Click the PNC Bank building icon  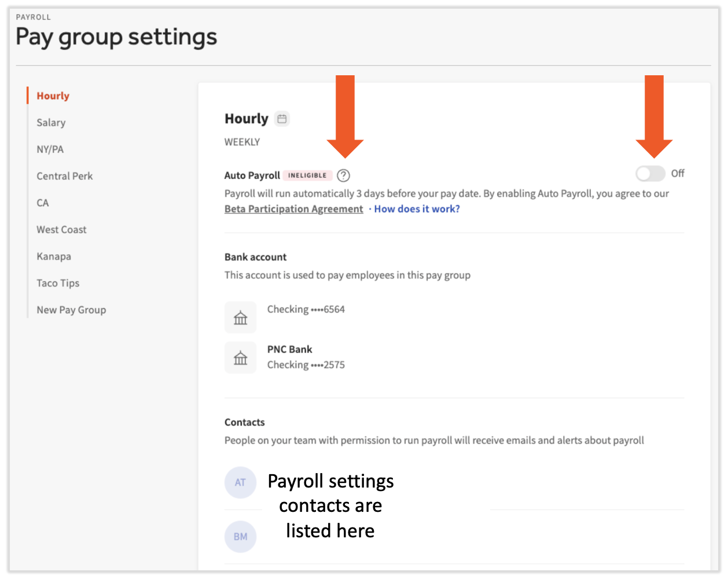click(240, 358)
